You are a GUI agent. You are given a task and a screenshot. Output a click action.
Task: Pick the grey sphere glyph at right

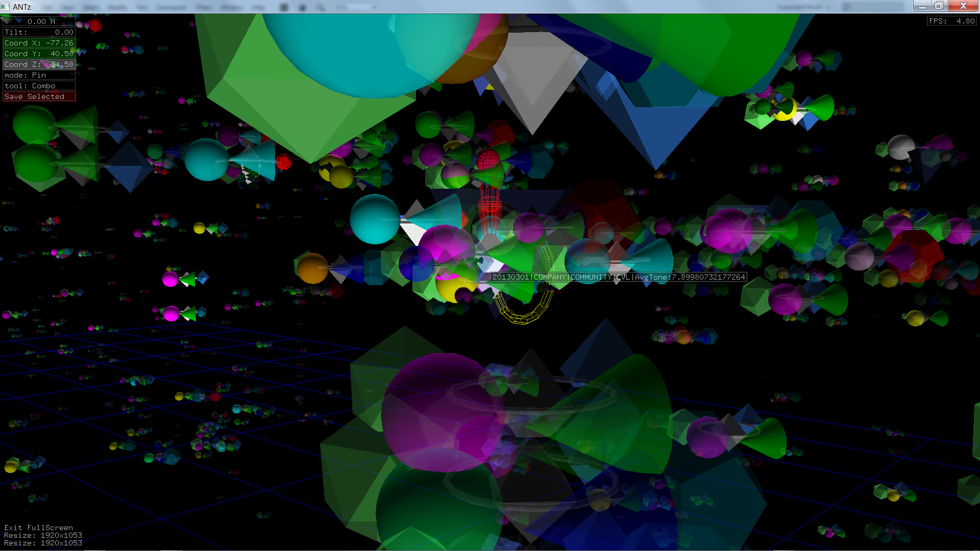[900, 146]
